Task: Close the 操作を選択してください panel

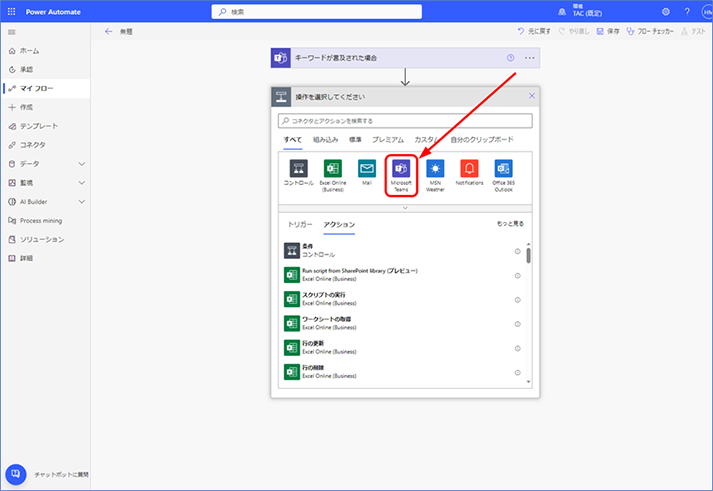Action: tap(532, 96)
